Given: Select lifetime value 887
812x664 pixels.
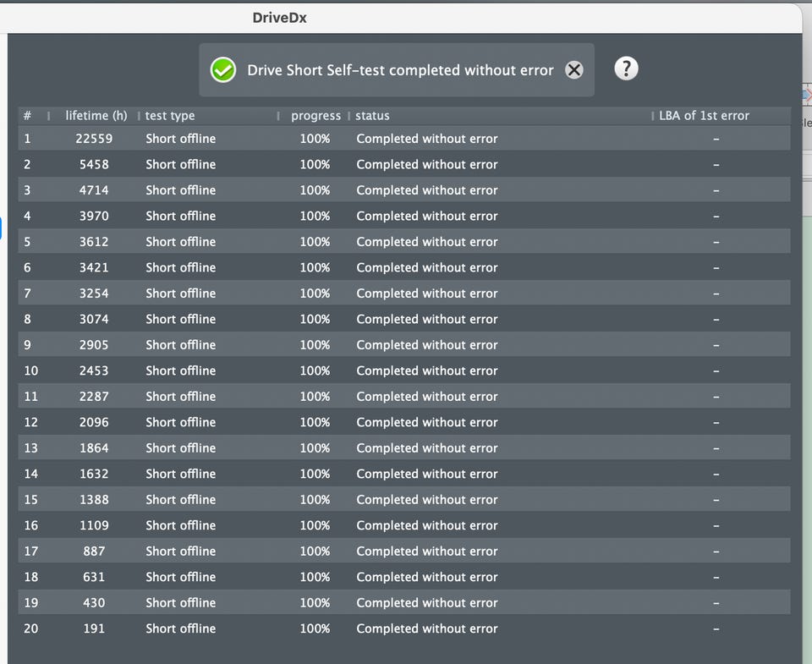Looking at the screenshot, I should click(x=94, y=552).
